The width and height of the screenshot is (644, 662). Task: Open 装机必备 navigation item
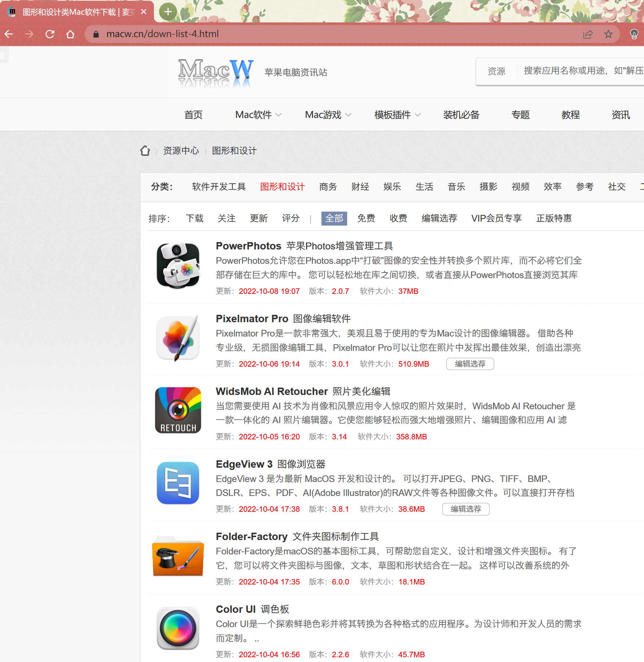(461, 115)
